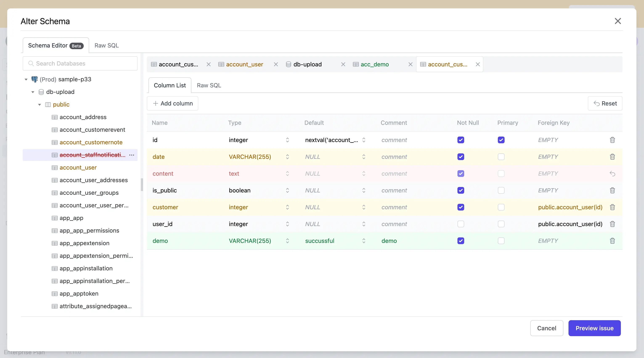Open the type dropdown for the date column
The height and width of the screenshot is (358, 644).
click(x=287, y=157)
